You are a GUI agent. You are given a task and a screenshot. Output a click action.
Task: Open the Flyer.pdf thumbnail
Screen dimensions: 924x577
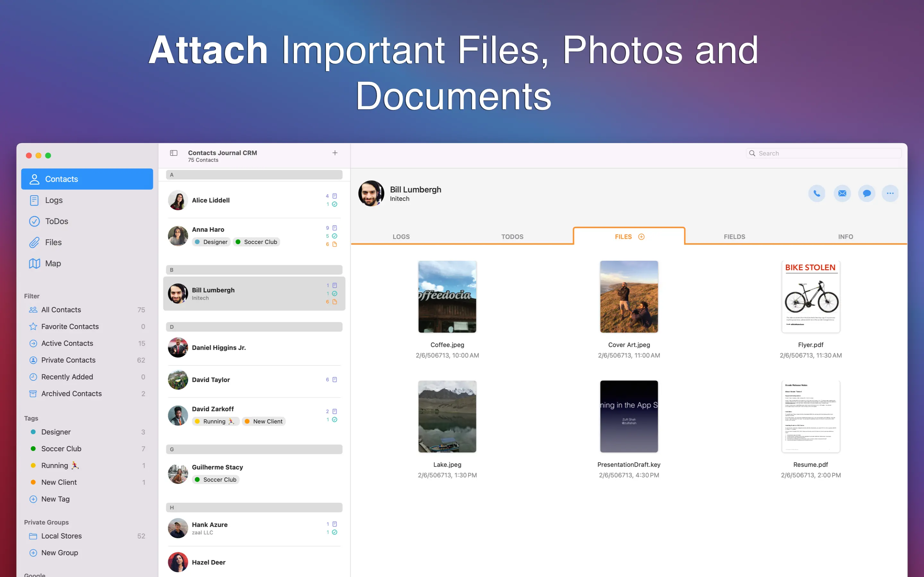(x=810, y=297)
